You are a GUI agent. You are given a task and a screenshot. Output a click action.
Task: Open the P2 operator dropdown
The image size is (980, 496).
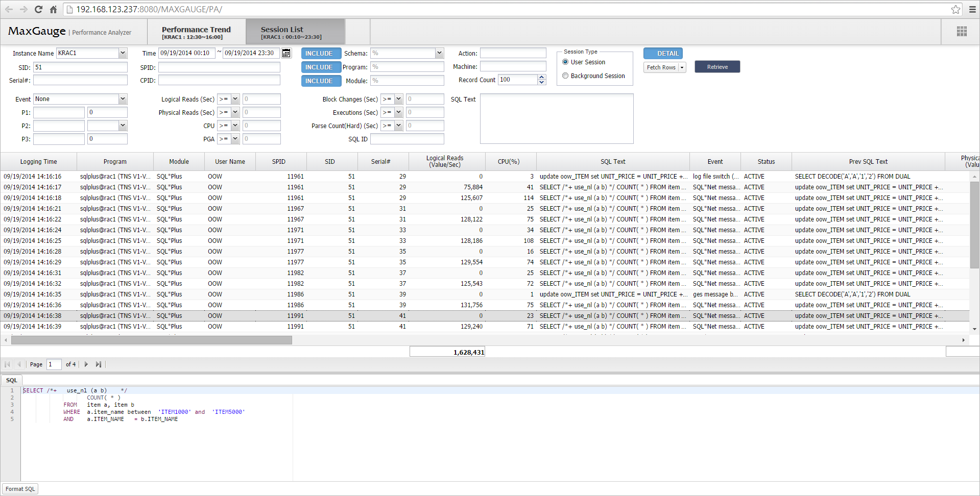click(x=123, y=126)
